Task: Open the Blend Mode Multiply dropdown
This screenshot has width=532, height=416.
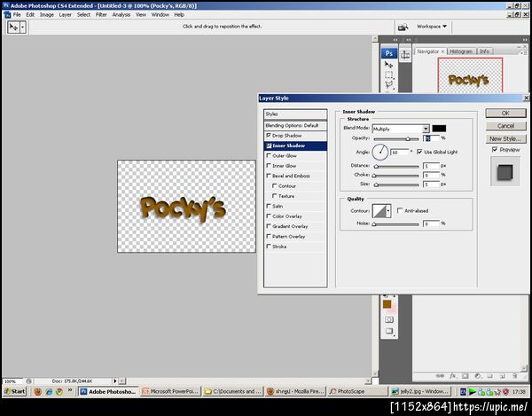Action: coord(401,129)
